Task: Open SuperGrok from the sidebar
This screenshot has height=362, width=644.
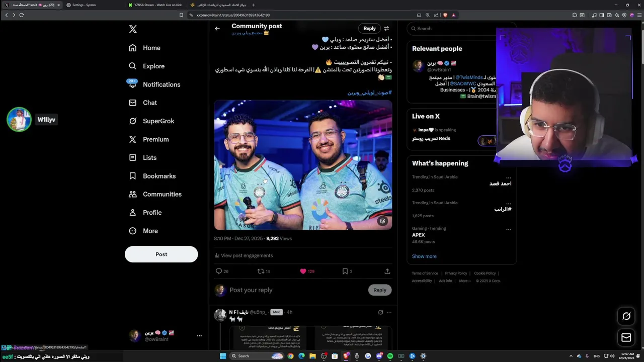Action: (x=151, y=121)
